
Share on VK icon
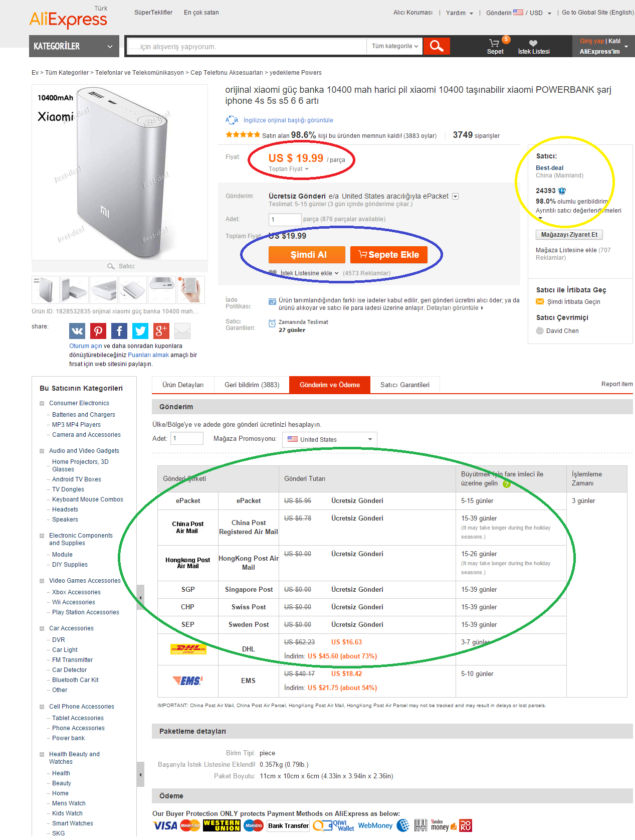point(77,331)
